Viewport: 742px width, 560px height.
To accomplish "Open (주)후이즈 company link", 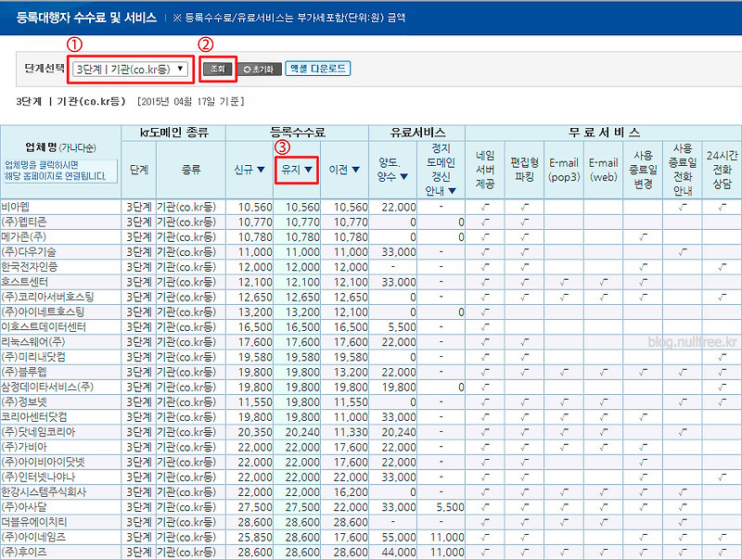I will click(x=24, y=552).
